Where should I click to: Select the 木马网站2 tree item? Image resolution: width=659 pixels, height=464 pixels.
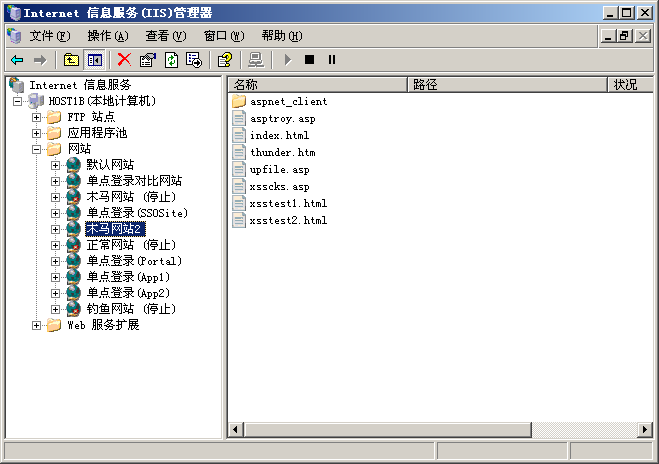[x=115, y=229]
